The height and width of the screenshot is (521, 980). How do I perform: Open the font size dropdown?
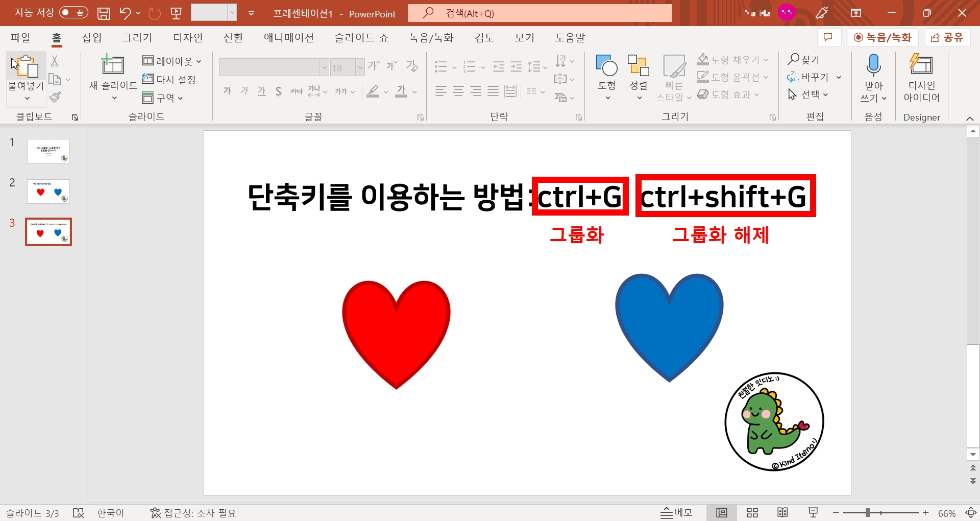click(360, 67)
